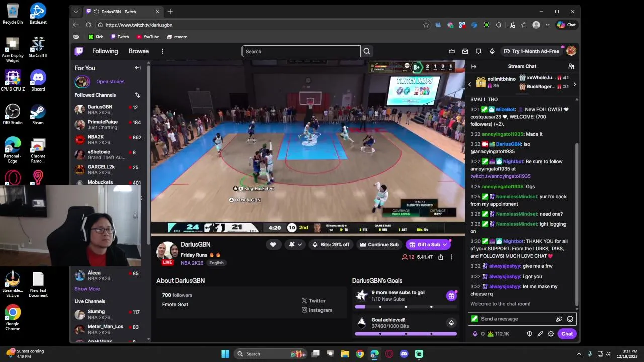Click the DariusGBN stream video player
The image size is (644, 362).
[308, 147]
